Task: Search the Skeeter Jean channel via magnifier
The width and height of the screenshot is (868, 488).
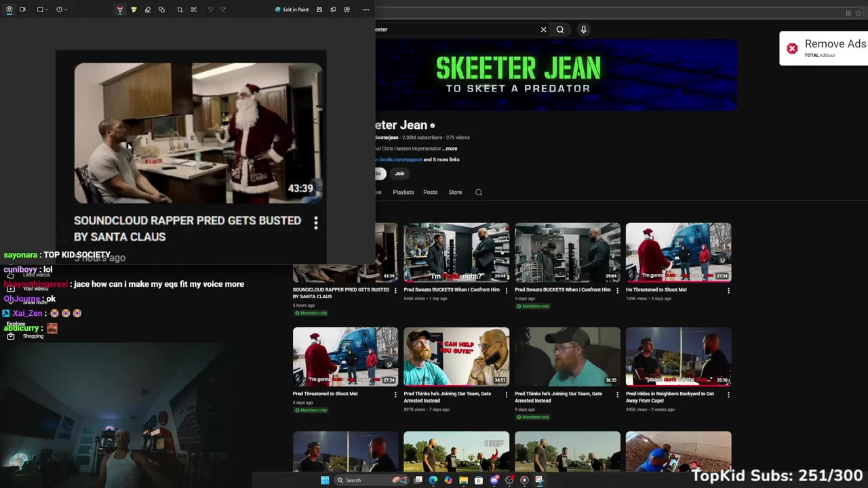Action: (x=479, y=192)
